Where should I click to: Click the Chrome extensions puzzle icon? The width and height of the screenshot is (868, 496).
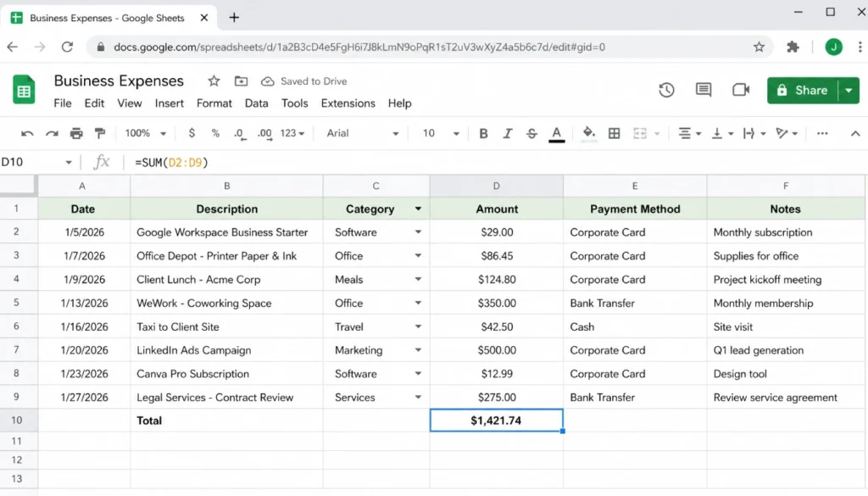point(793,47)
